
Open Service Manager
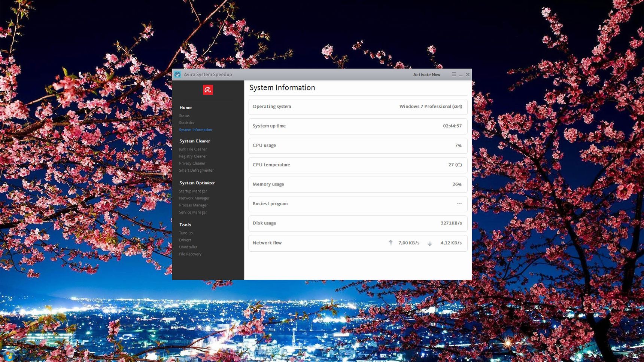(193, 212)
